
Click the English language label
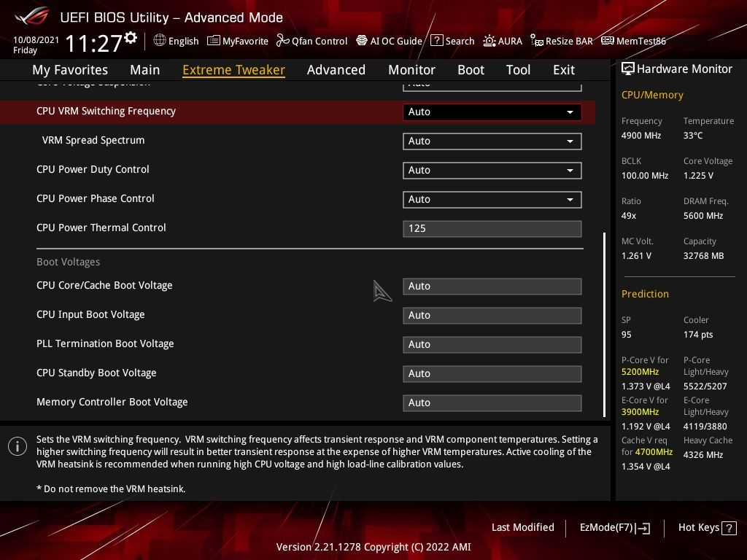[183, 41]
